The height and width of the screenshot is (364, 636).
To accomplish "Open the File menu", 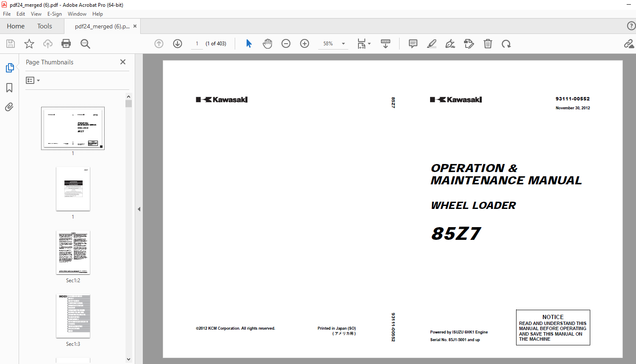I will click(7, 14).
